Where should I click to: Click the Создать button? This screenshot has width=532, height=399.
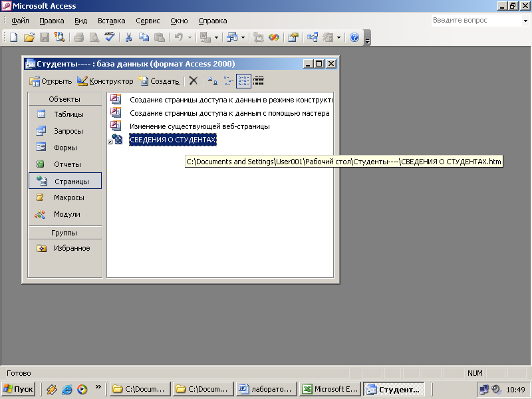159,81
